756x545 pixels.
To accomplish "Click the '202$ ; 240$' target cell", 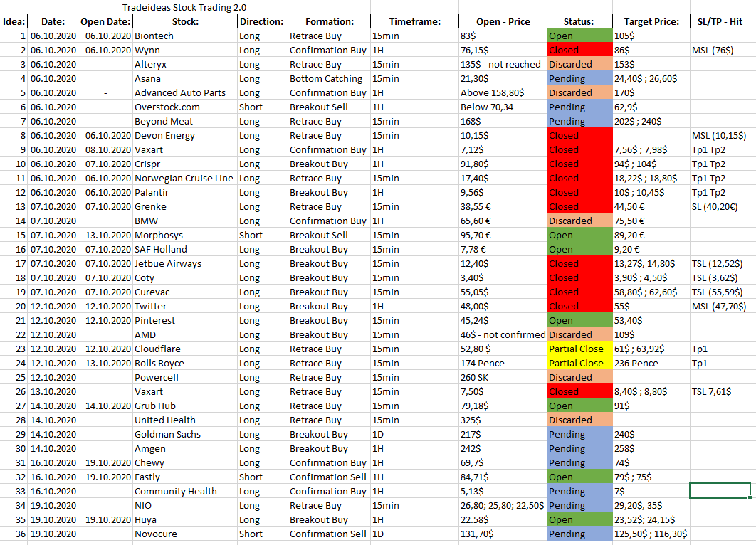I will [x=651, y=122].
